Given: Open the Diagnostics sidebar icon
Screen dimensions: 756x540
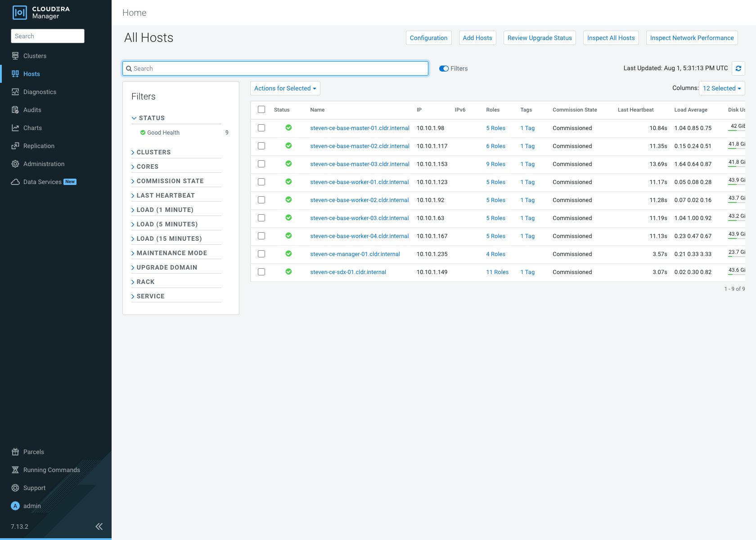Looking at the screenshot, I should [x=15, y=92].
